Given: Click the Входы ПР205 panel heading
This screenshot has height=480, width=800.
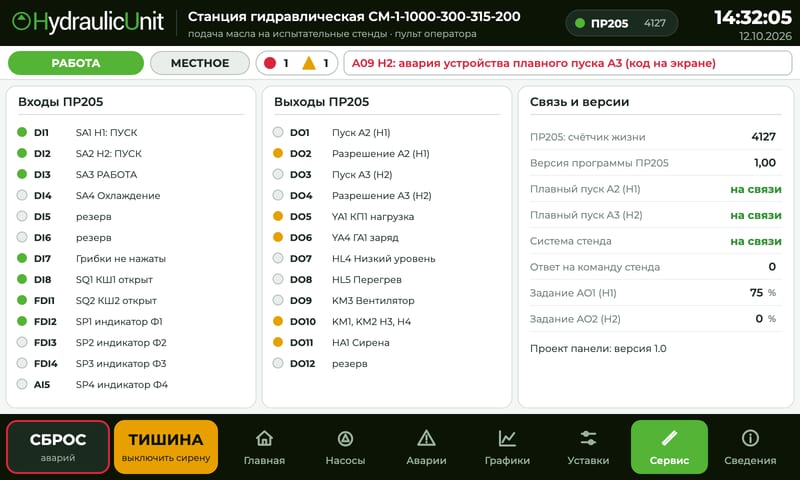Looking at the screenshot, I should (61, 102).
